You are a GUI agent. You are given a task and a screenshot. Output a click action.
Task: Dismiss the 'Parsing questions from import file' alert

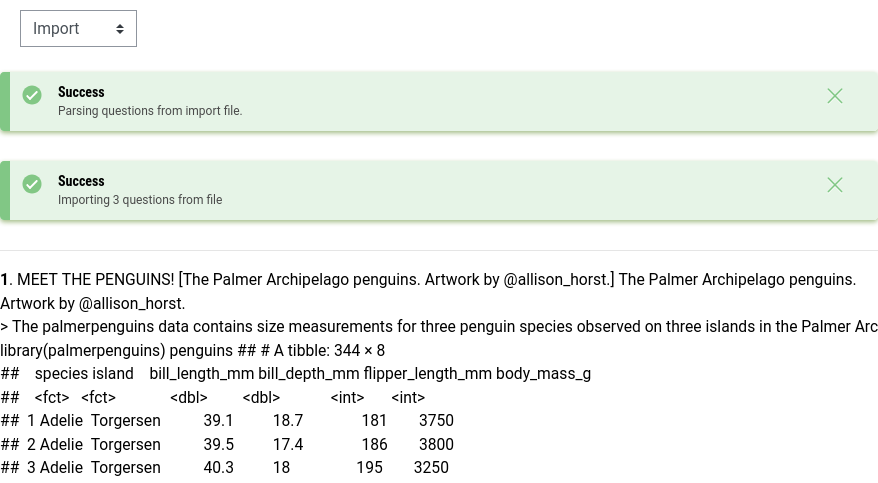click(x=835, y=96)
